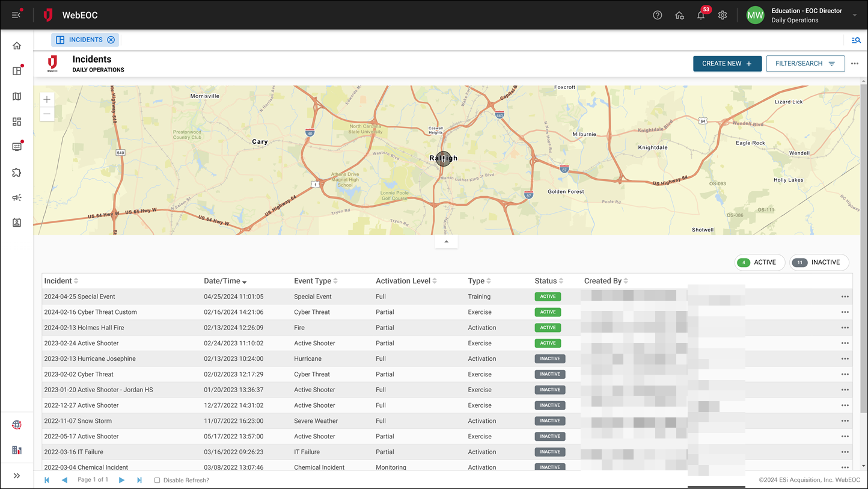
Task: Open the row menu for 2024-04-25 Special Event
Action: 845,297
